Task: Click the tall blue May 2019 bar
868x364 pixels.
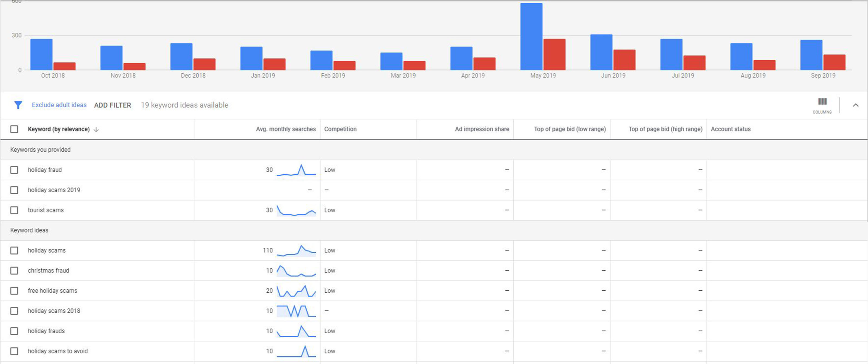Action: point(531,36)
